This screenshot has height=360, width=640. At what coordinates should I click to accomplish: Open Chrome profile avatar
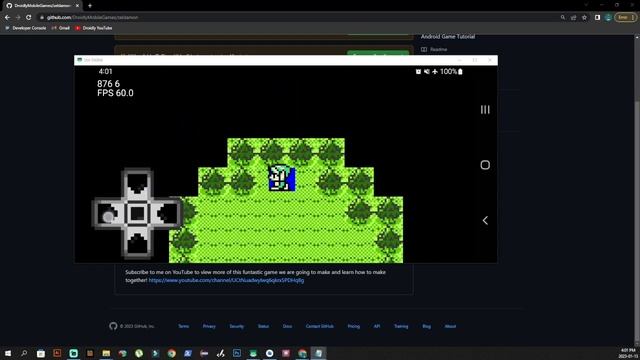coord(608,18)
